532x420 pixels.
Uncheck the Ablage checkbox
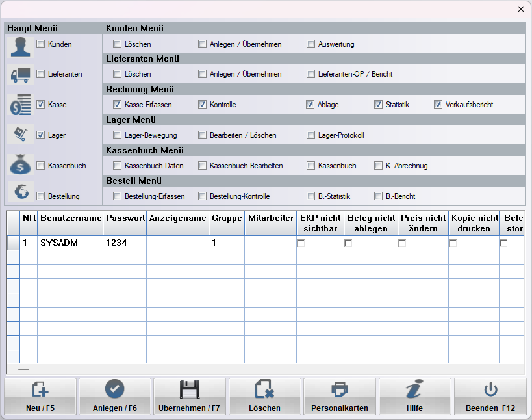(310, 104)
